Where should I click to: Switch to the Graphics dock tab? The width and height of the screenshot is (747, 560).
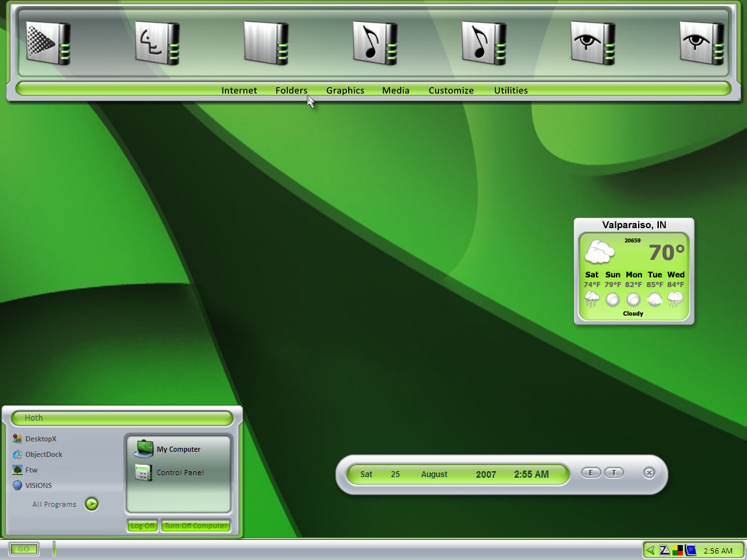click(345, 91)
